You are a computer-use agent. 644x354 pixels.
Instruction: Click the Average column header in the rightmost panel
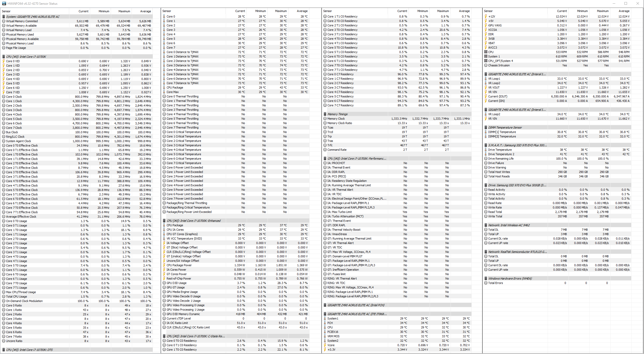(x=624, y=11)
